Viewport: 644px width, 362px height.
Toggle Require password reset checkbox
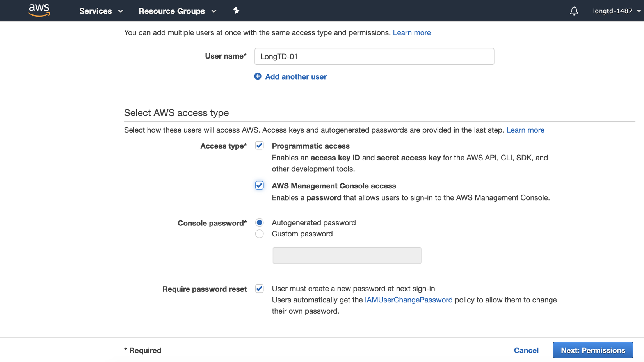(260, 289)
